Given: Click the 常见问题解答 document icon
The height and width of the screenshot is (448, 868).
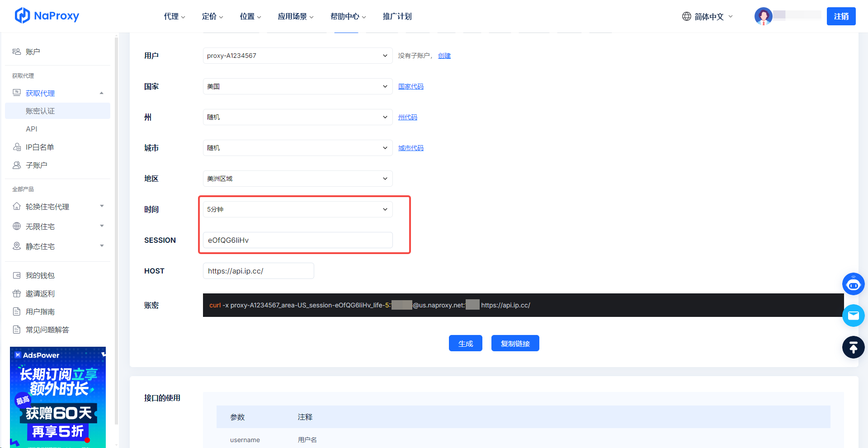Looking at the screenshot, I should click(17, 330).
